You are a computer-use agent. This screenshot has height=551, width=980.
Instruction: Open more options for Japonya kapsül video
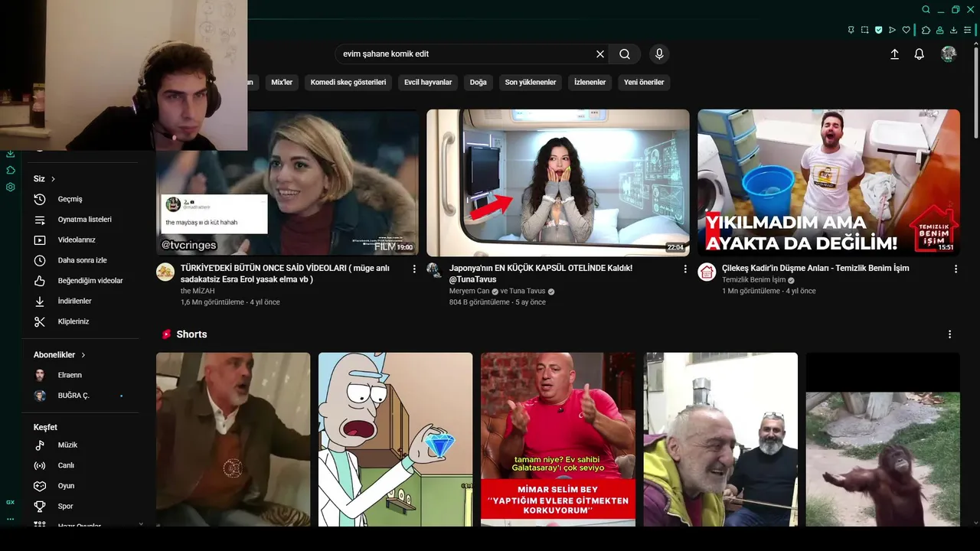coord(685,269)
